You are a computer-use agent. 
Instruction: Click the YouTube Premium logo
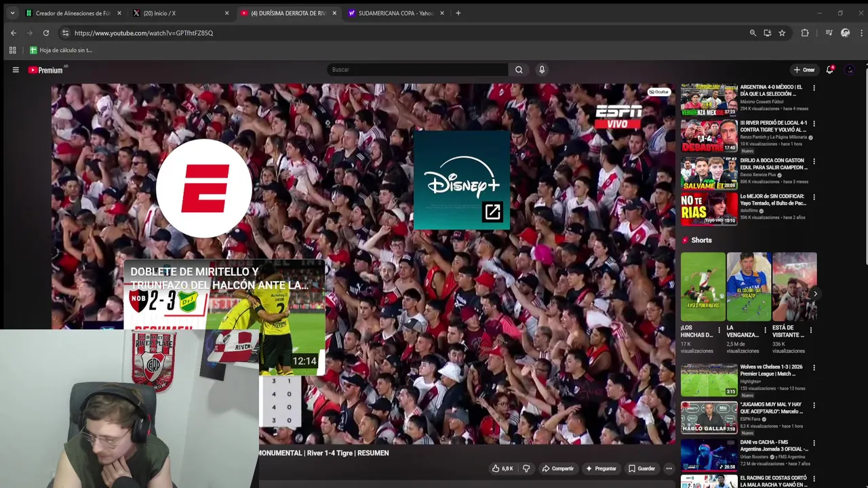coord(45,70)
